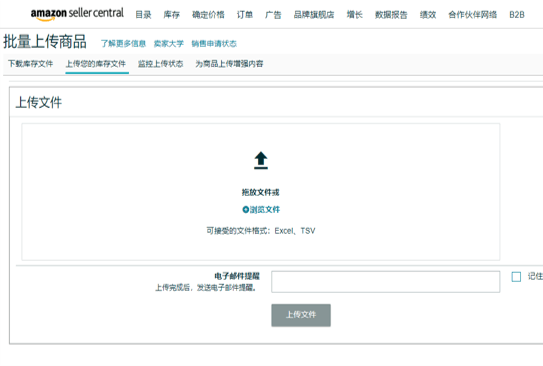The image size is (543, 366).
Task: Open the 数据报告 menu
Action: pyautogui.click(x=391, y=15)
